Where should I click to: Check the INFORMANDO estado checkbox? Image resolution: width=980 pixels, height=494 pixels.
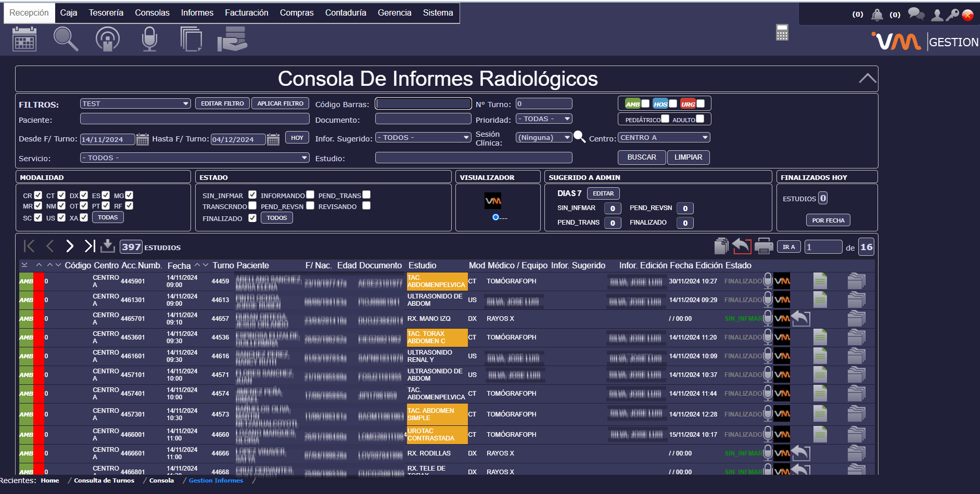tap(310, 194)
